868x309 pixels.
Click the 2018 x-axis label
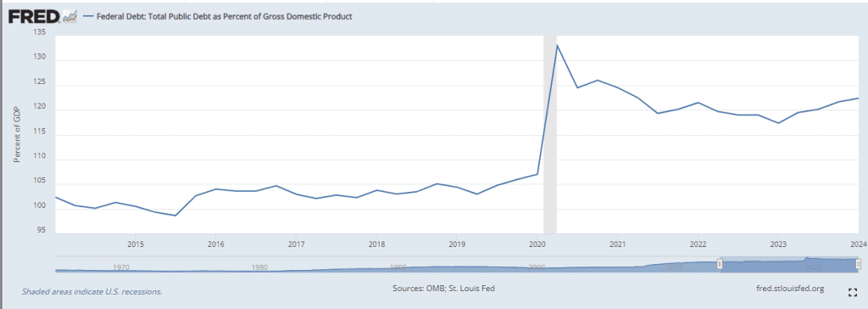tap(376, 244)
